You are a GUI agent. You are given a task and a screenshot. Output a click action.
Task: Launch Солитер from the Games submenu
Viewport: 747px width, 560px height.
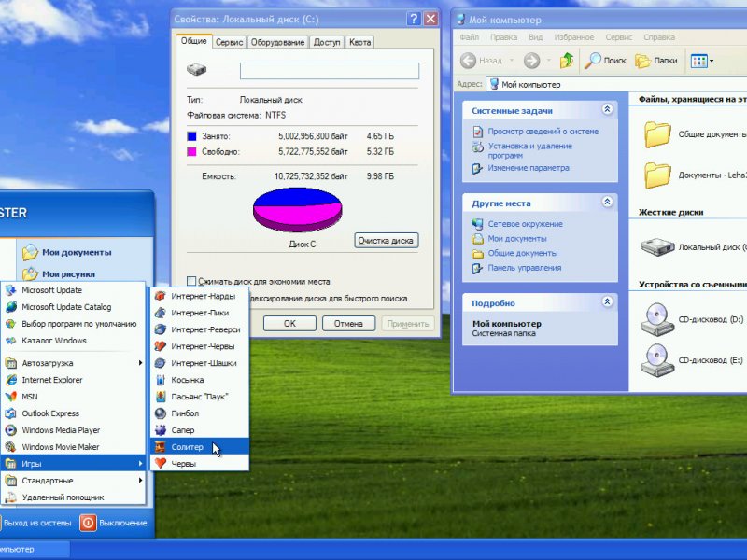[200, 447]
